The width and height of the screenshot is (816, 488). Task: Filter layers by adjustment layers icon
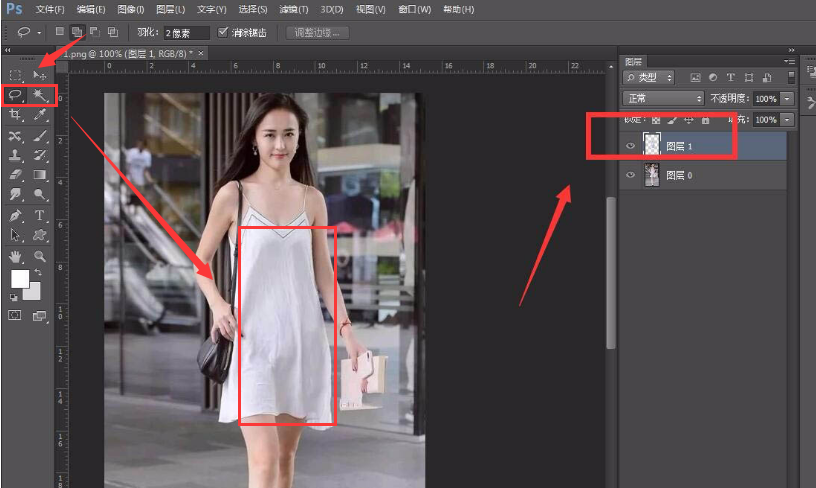coord(713,78)
